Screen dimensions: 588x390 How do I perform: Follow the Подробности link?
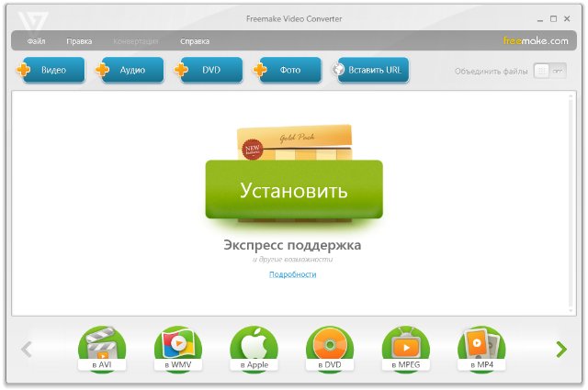292,274
